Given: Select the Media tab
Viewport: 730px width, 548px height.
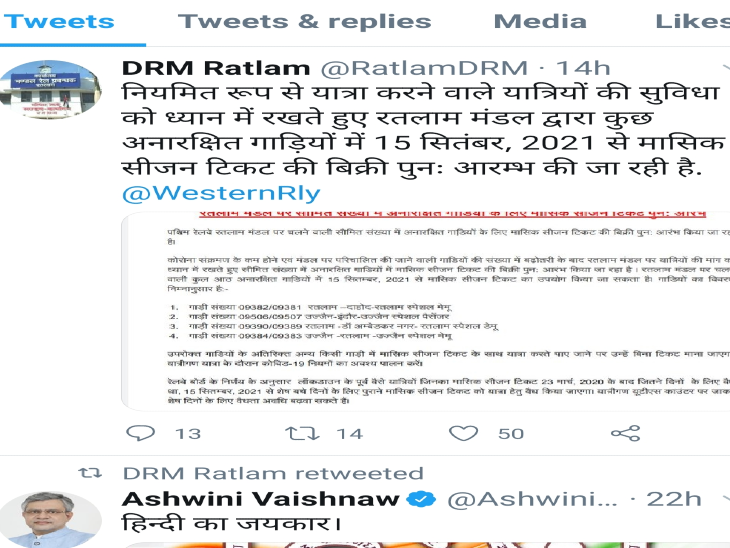Looking at the screenshot, I should 540,21.
